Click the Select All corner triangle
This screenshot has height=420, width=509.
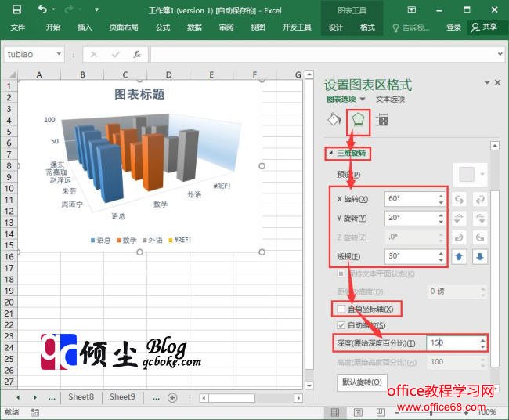coord(12,75)
